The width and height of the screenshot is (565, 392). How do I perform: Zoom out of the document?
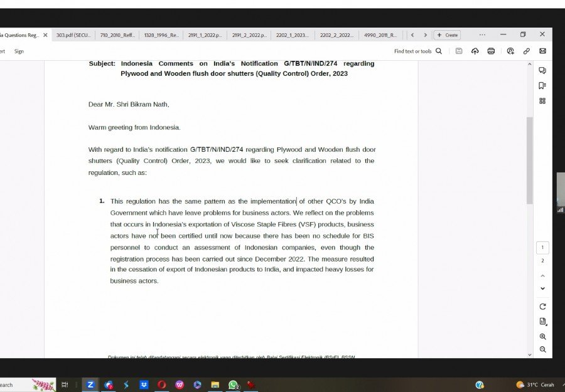pos(542,349)
